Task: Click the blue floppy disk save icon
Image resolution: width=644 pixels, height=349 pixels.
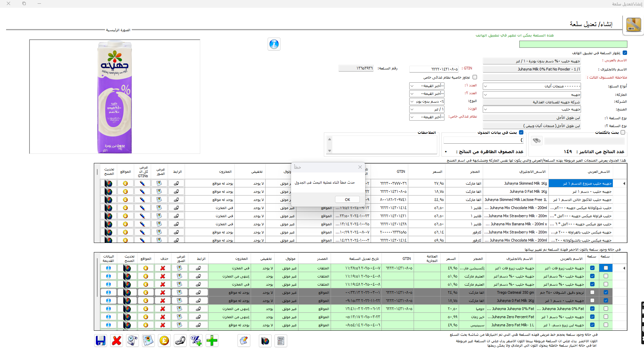Action: [x=101, y=341]
